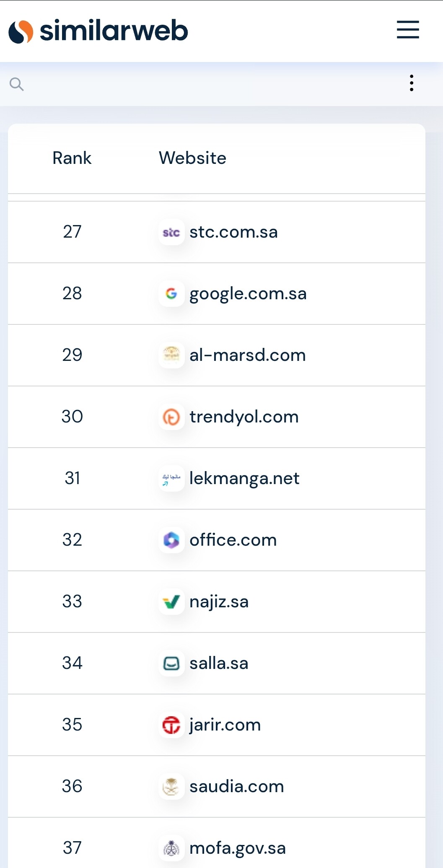Click the najiz.sa green checkmark icon
This screenshot has height=868, width=443.
(171, 602)
